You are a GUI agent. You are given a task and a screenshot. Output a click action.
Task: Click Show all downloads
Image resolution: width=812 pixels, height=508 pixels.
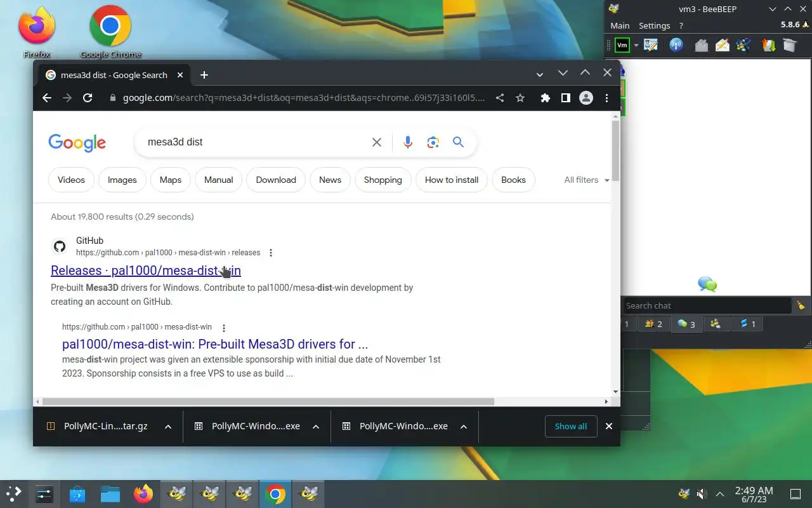click(x=571, y=426)
